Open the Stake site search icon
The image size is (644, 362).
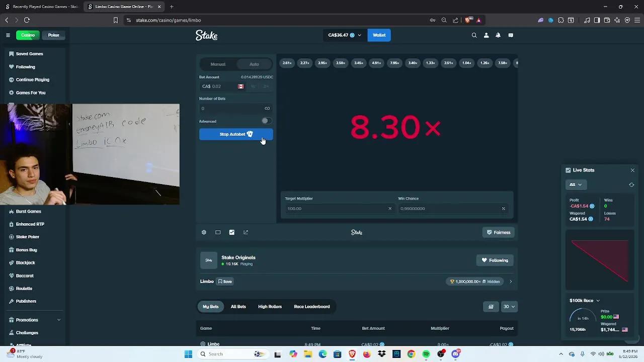474,35
